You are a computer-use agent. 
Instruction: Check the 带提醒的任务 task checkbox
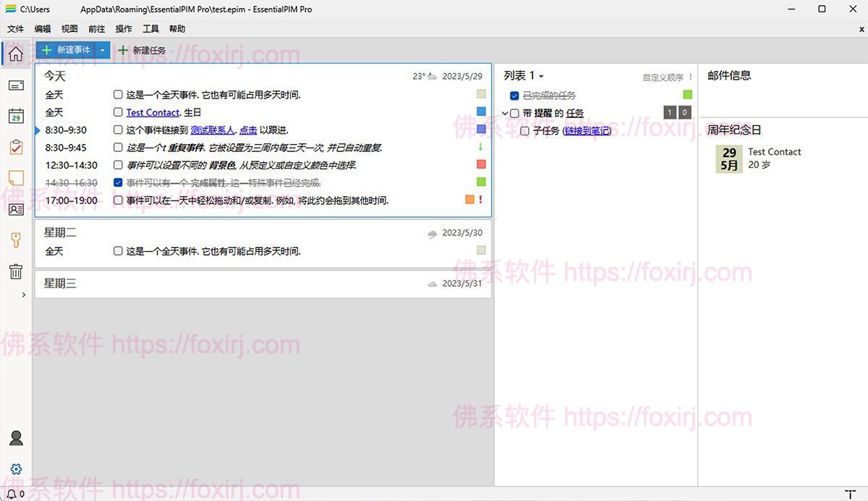click(514, 113)
